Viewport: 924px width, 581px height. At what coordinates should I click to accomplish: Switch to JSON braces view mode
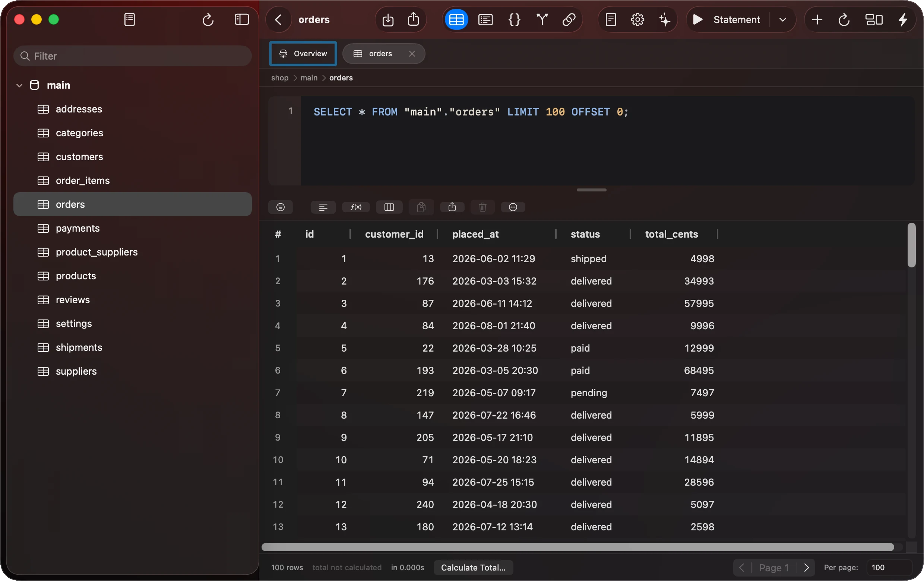coord(514,20)
